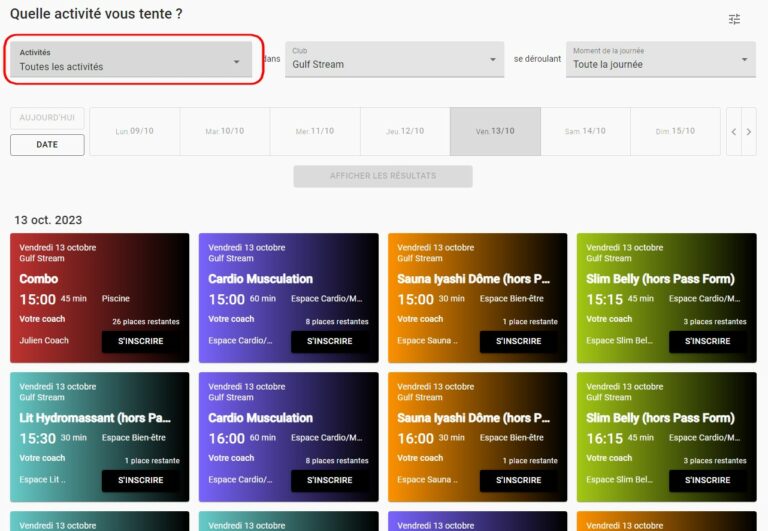Open the Activités dropdown

click(x=131, y=59)
